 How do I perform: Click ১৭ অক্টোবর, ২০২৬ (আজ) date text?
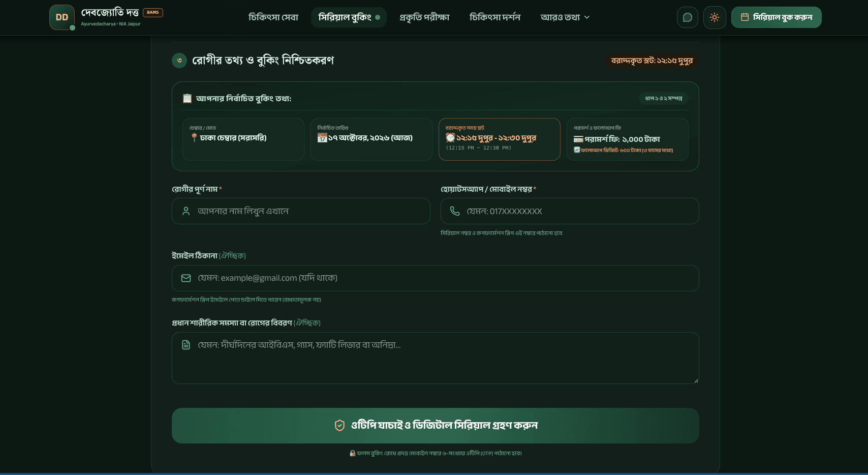[x=370, y=138]
